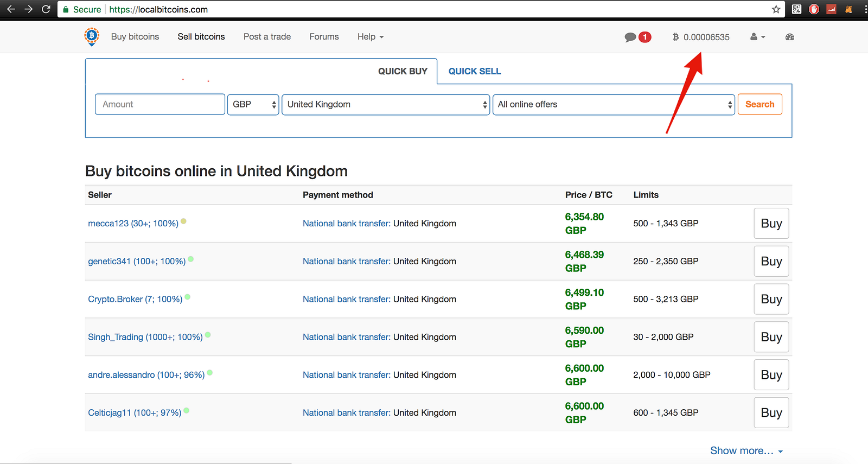Click Buy for Crypto.Broker's offer
Viewport: 868px width, 464px height.
tap(771, 299)
